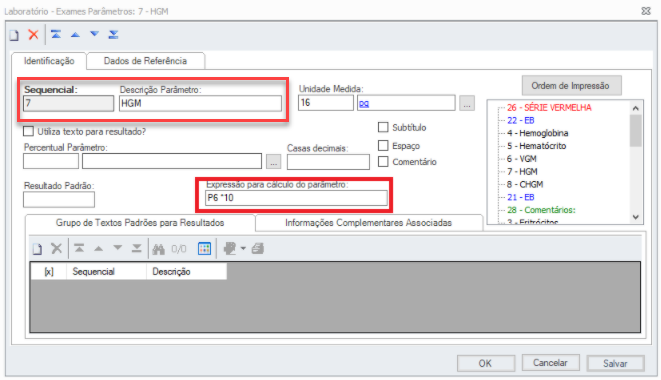This screenshot has height=380, width=661.
Task: Sort by Descrição grid column header
Action: click(x=187, y=272)
